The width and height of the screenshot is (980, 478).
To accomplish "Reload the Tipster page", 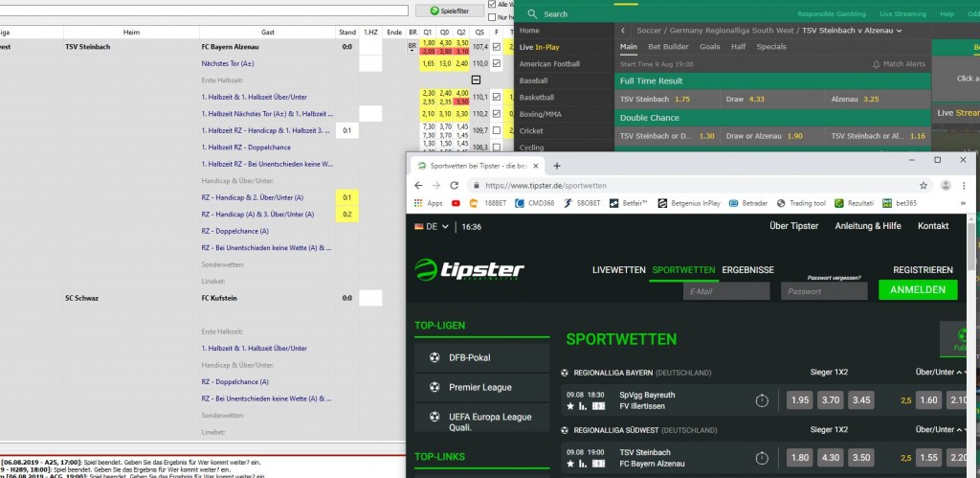I will (x=455, y=186).
